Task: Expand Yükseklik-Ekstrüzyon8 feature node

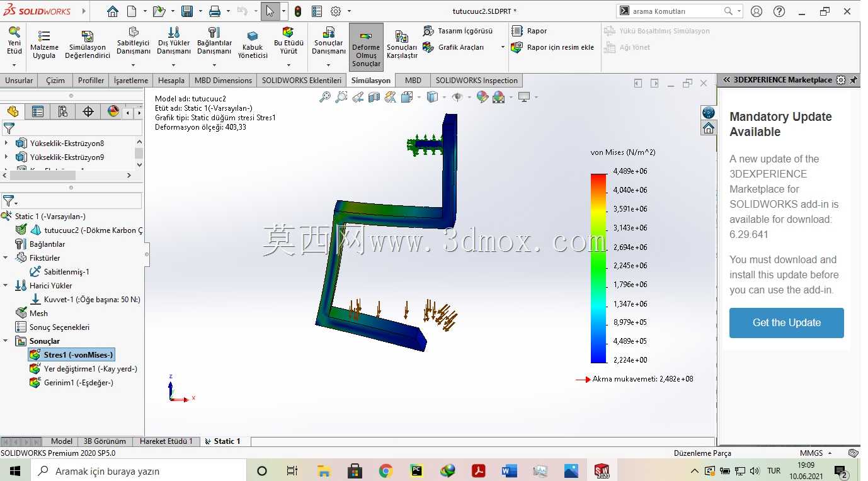Action: [x=6, y=144]
